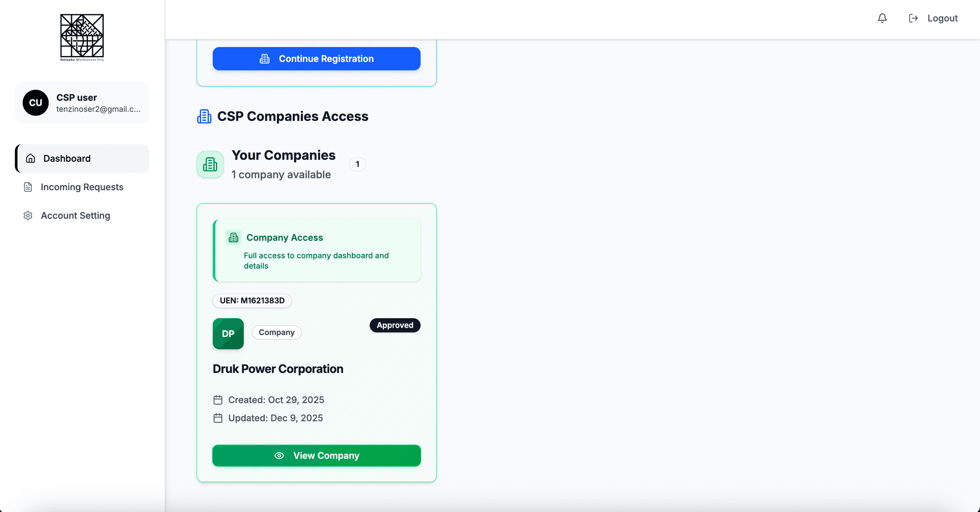The height and width of the screenshot is (512, 980).
Task: Click the notification bell icon
Action: coord(882,18)
